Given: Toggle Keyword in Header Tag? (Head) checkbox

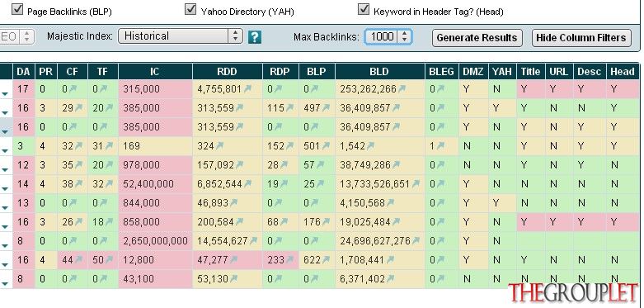Looking at the screenshot, I should [x=364, y=8].
